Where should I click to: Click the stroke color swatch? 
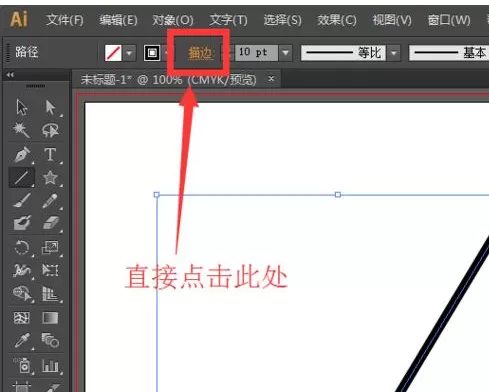(x=152, y=53)
